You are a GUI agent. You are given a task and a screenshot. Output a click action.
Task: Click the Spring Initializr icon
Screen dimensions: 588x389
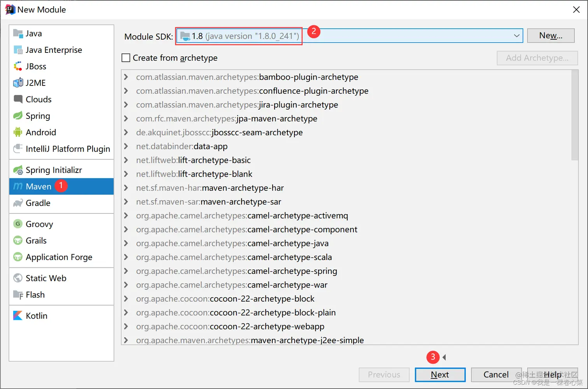click(x=18, y=170)
